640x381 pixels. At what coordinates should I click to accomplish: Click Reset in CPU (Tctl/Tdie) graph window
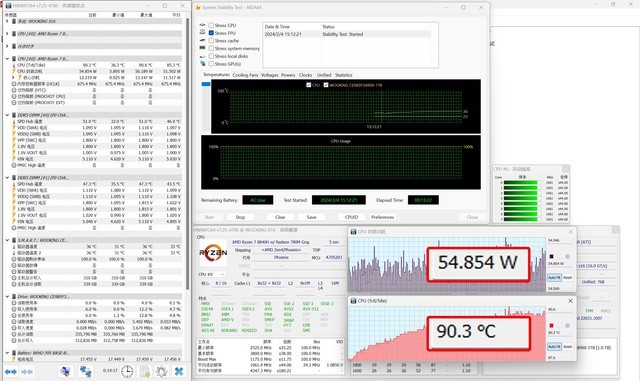click(x=568, y=346)
